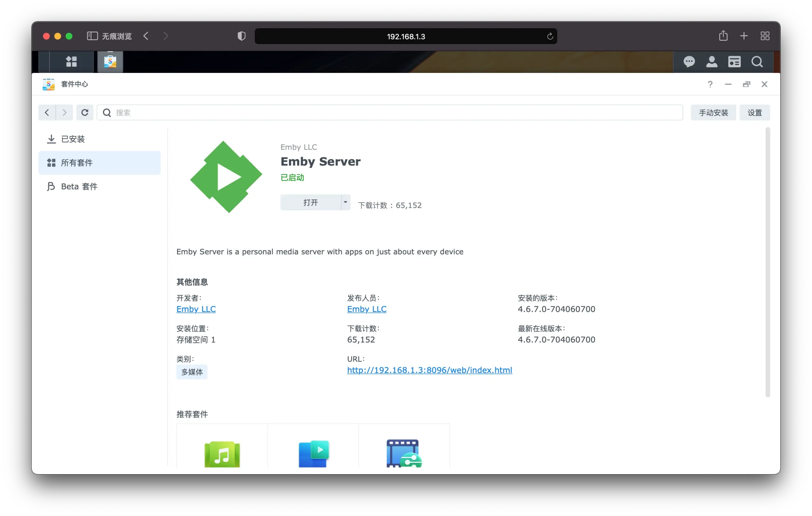Click the Package Center title bar icon
Screen dimensions: 812x516
point(49,84)
